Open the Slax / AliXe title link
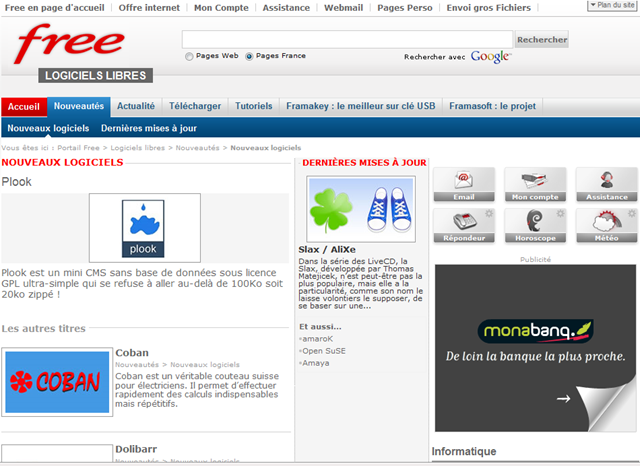This screenshot has height=466, width=640. (x=327, y=249)
